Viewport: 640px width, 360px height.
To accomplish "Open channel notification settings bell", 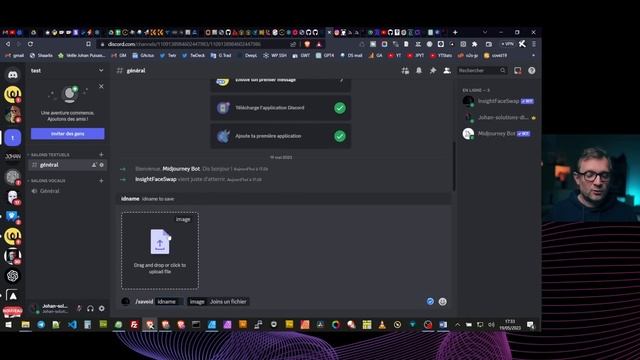I will (419, 71).
